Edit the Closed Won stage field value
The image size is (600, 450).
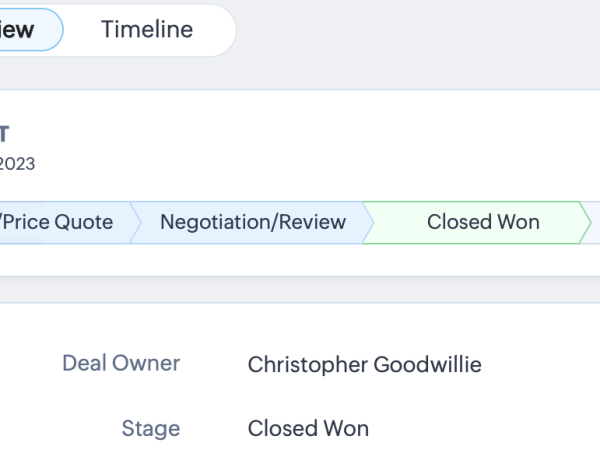pyautogui.click(x=308, y=429)
